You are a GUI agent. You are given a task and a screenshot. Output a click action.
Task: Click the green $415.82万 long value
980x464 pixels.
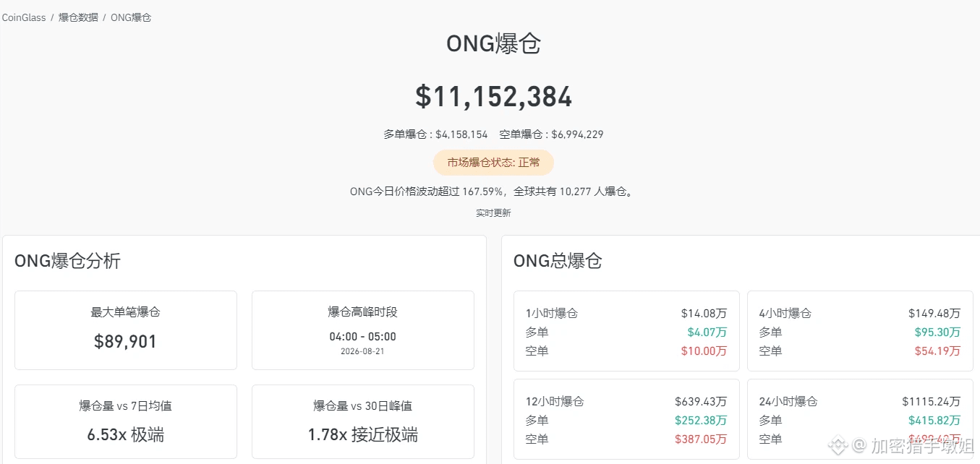[934, 421]
